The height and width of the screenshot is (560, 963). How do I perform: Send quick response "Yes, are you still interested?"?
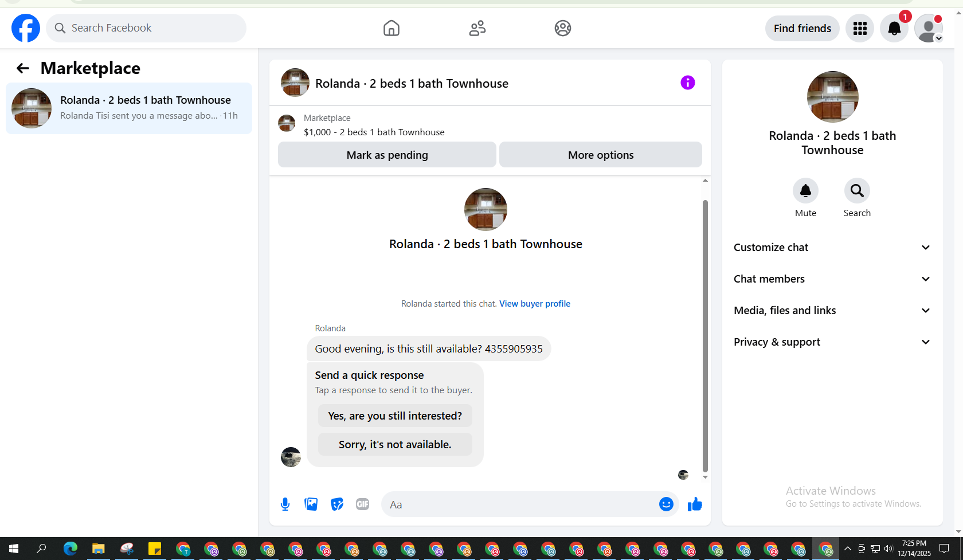pos(395,416)
